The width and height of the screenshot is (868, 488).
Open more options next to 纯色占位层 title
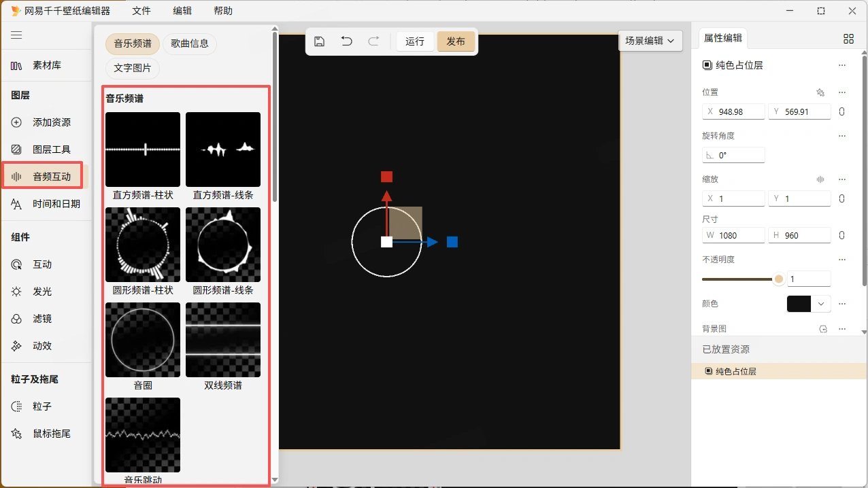click(842, 65)
